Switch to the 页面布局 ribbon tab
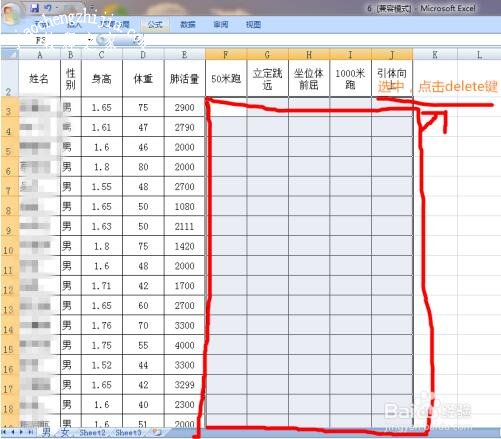The width and height of the screenshot is (501, 439). pos(114,24)
